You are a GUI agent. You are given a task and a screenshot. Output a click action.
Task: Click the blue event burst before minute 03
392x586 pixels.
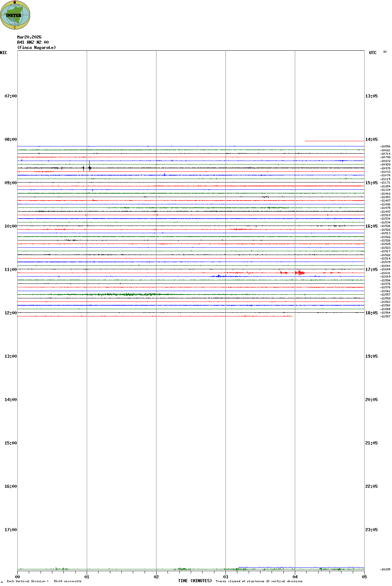[219, 276]
